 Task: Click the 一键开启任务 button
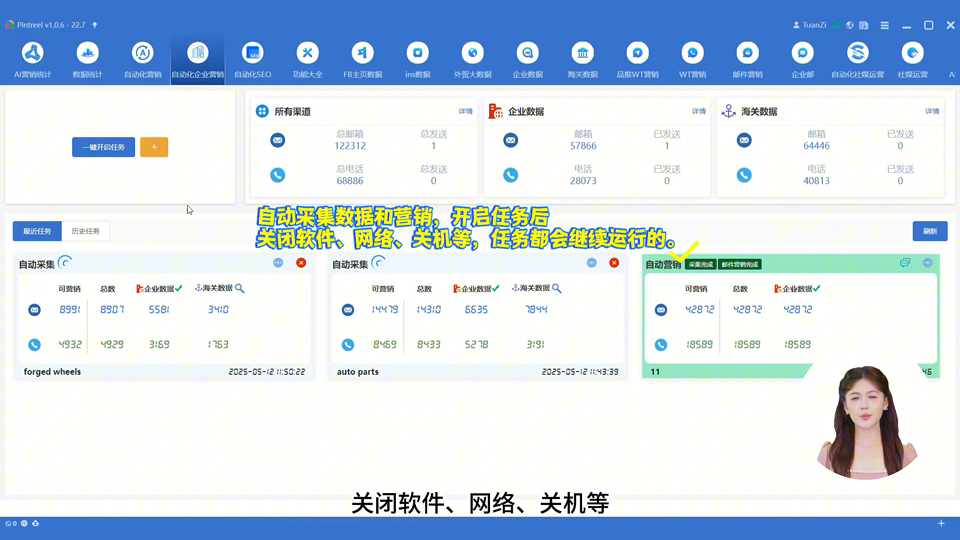(x=103, y=147)
